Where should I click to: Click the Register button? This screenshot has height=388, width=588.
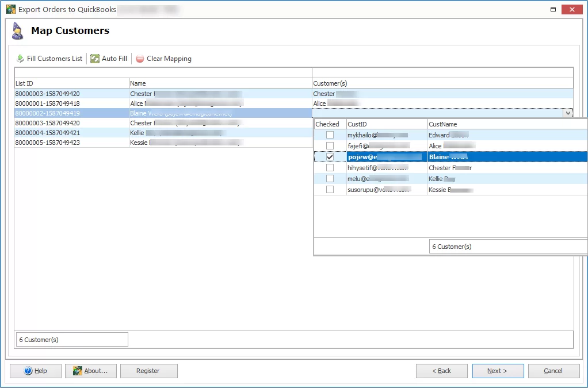(148, 370)
